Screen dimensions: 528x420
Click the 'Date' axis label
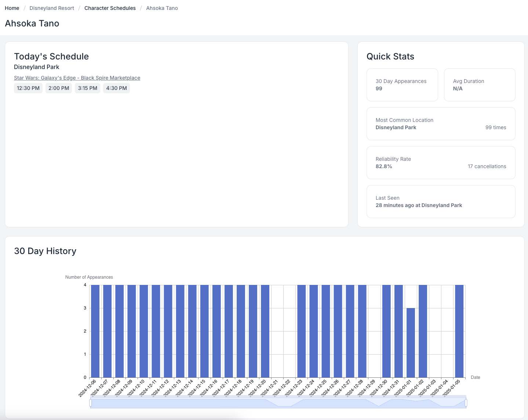pyautogui.click(x=476, y=377)
